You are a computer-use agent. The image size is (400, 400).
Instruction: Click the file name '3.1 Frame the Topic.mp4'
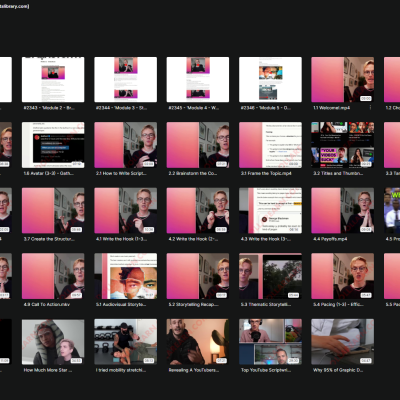coord(266,173)
